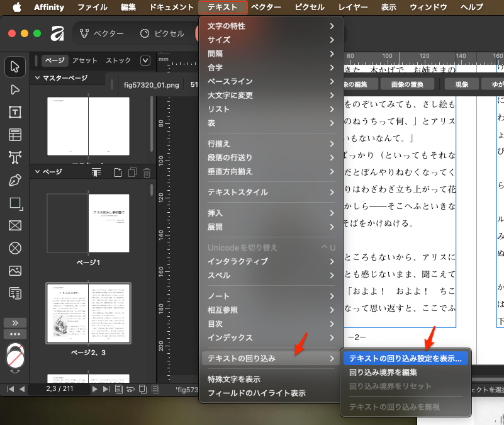
Task: Go to next page arrow button
Action: click(x=95, y=390)
